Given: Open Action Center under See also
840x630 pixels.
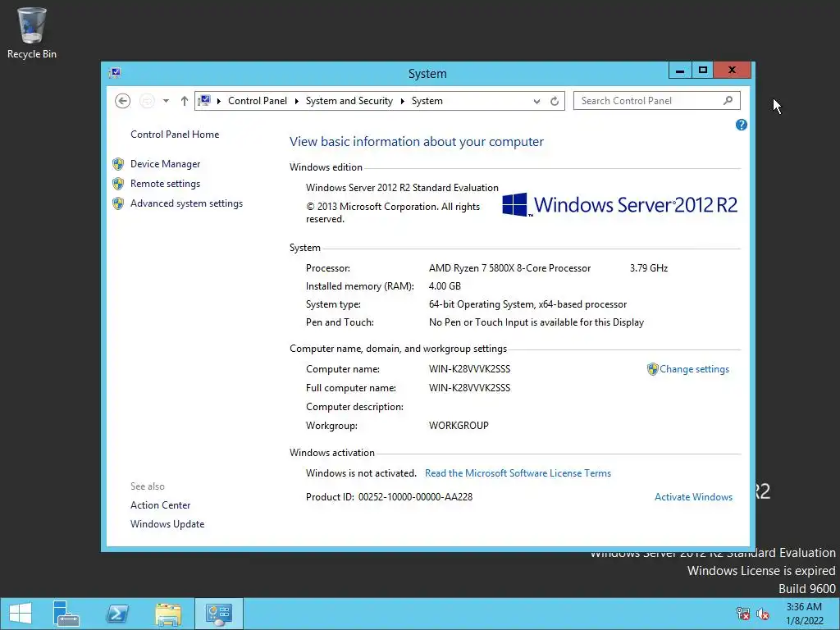Looking at the screenshot, I should pos(160,505).
